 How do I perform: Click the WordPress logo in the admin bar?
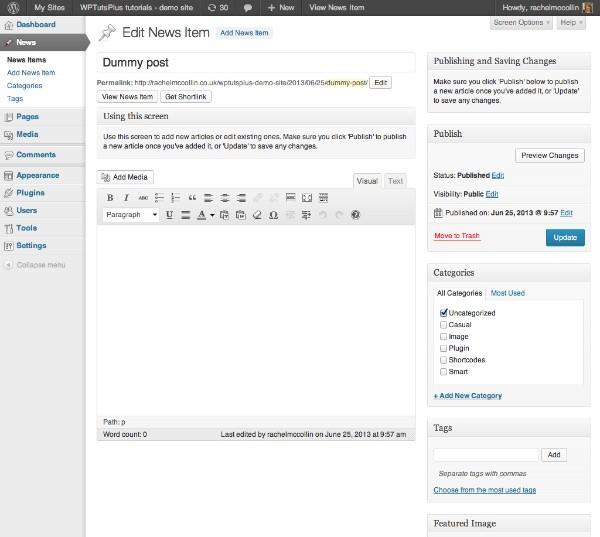(x=13, y=7)
